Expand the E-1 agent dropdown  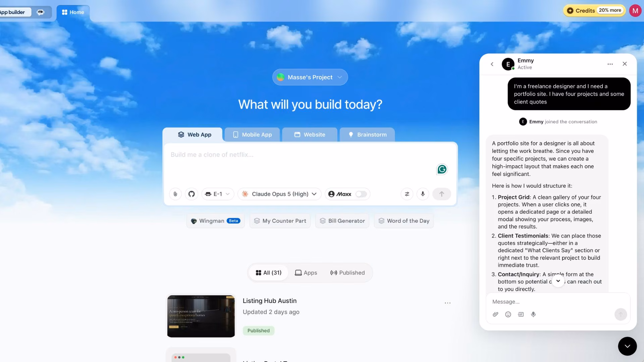pos(218,194)
